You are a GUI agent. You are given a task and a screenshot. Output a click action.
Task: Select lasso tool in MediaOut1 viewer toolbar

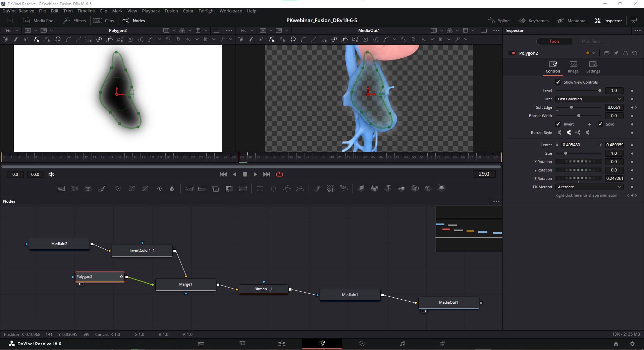293,39
